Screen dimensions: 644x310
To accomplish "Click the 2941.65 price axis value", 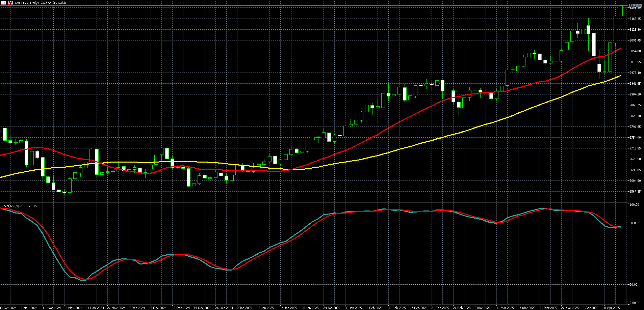I will (635, 84).
